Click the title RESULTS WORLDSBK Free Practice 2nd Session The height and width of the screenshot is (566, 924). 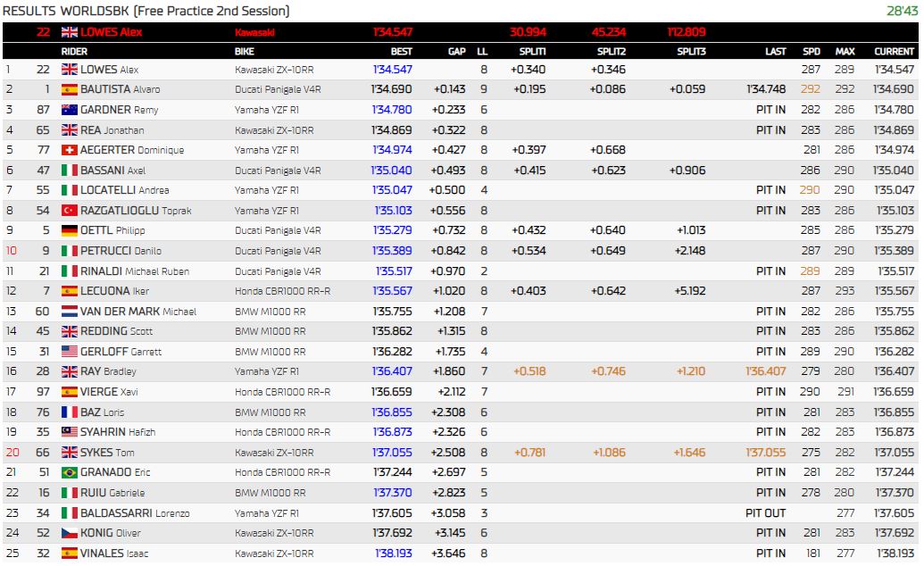point(146,11)
